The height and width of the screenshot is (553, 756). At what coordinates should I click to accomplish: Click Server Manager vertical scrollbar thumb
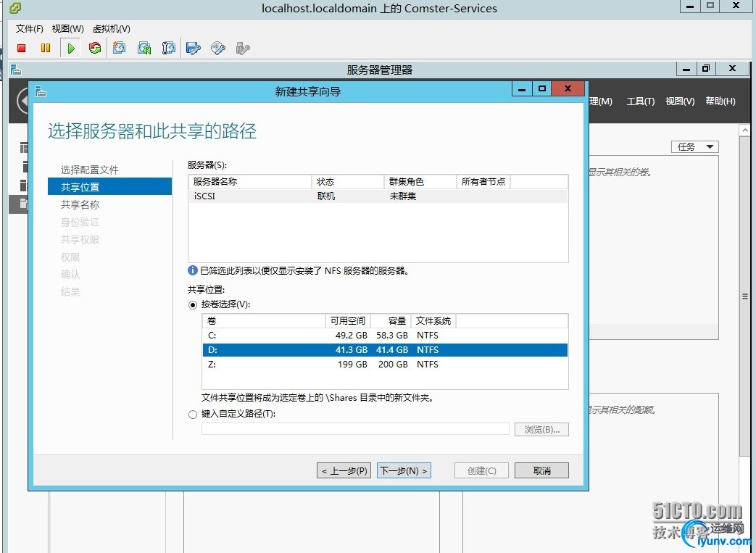pos(745,296)
